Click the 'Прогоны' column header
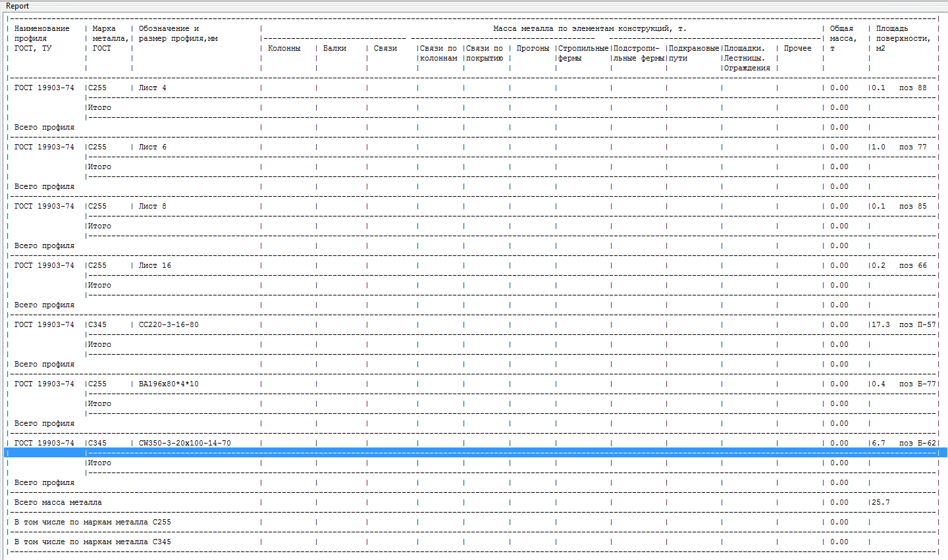The image size is (948, 560). tap(533, 48)
